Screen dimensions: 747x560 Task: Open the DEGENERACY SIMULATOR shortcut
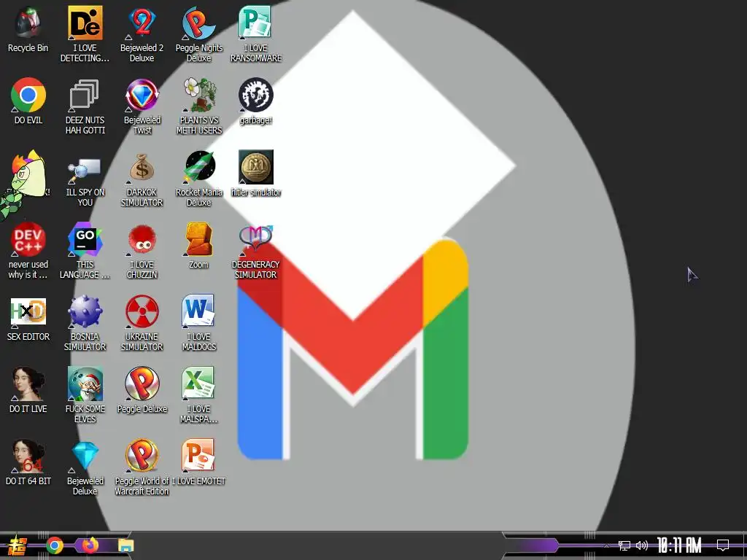click(x=256, y=239)
